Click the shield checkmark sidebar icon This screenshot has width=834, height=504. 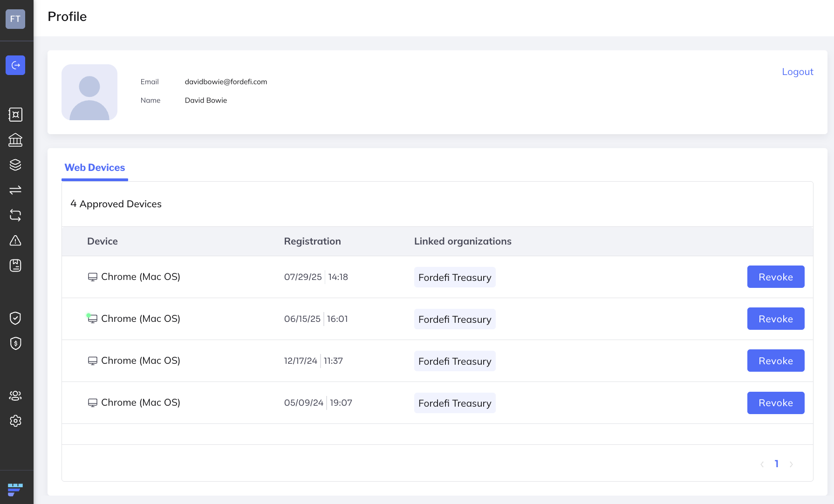(x=15, y=318)
